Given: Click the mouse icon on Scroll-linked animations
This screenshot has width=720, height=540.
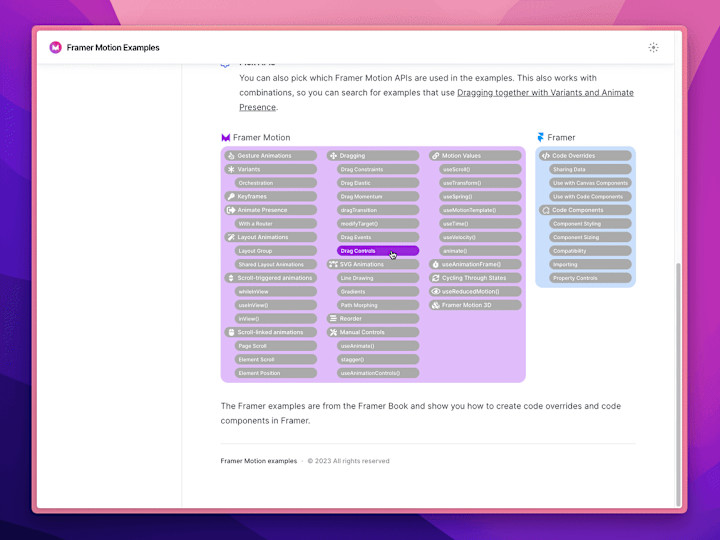Looking at the screenshot, I should click(231, 332).
